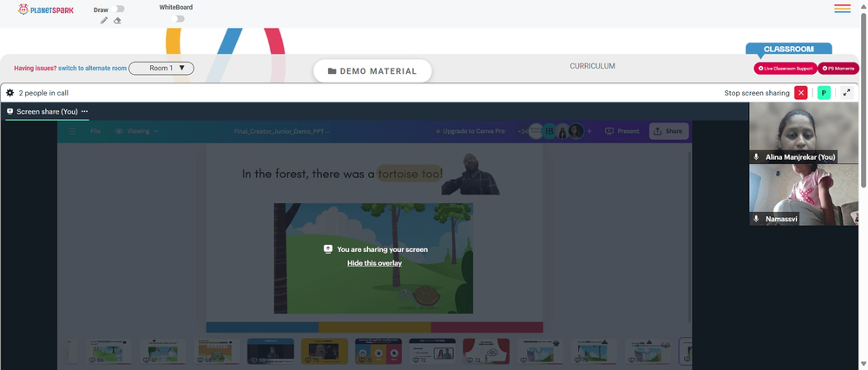The image size is (868, 370).
Task: Click the +34 collaborators badge
Action: pos(522,131)
